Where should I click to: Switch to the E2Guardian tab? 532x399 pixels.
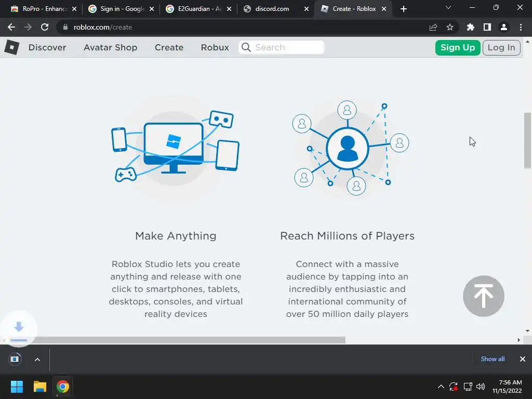coord(198,9)
